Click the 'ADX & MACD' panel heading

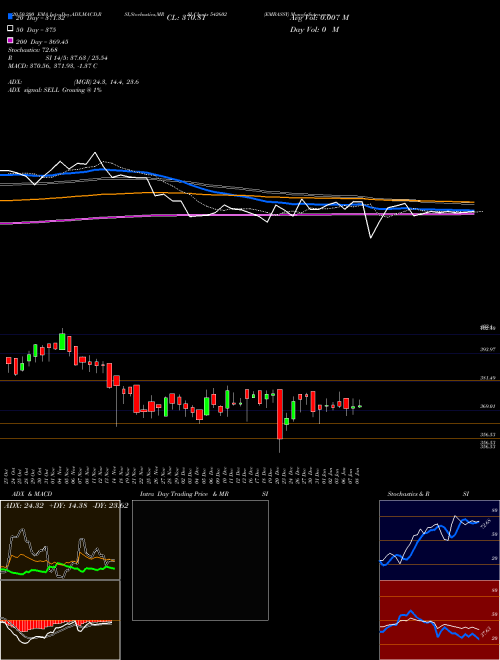point(32,494)
